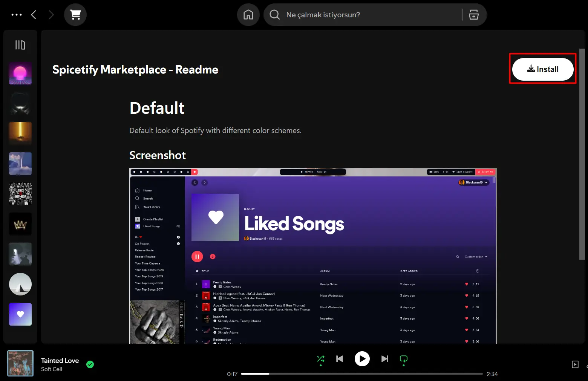Go forward with the right arrow

51,15
